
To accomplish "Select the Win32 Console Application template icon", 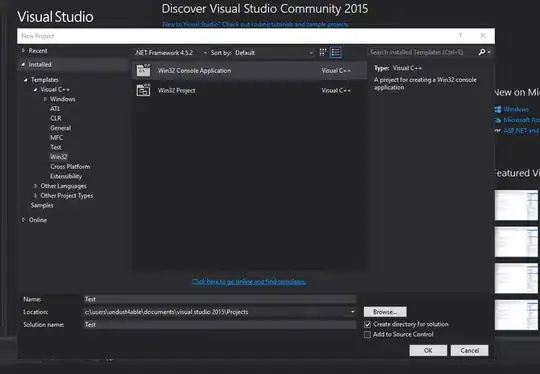I will coord(143,70).
